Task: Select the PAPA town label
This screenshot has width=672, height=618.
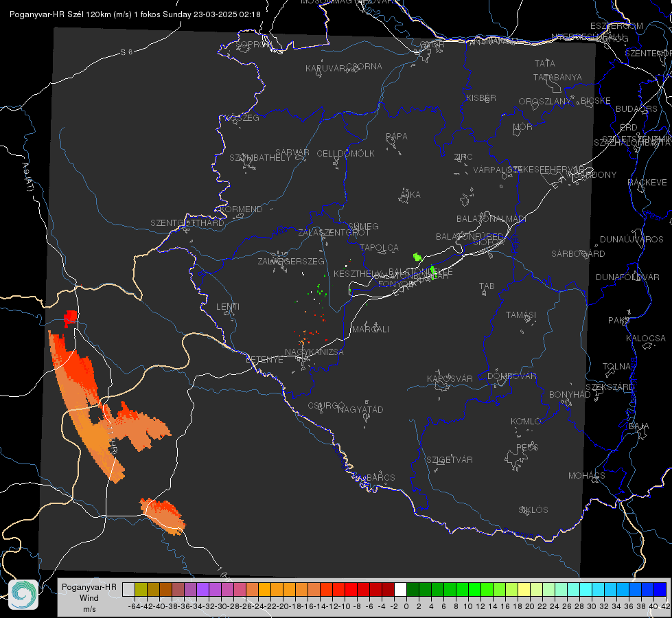Action: pos(397,137)
